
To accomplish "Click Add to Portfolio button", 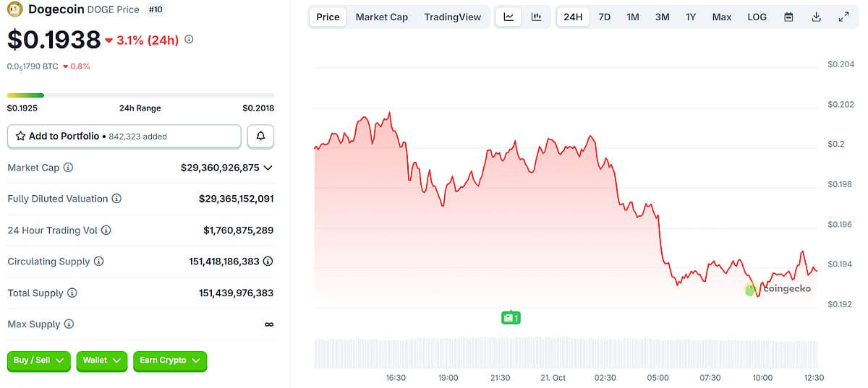I will click(x=124, y=136).
